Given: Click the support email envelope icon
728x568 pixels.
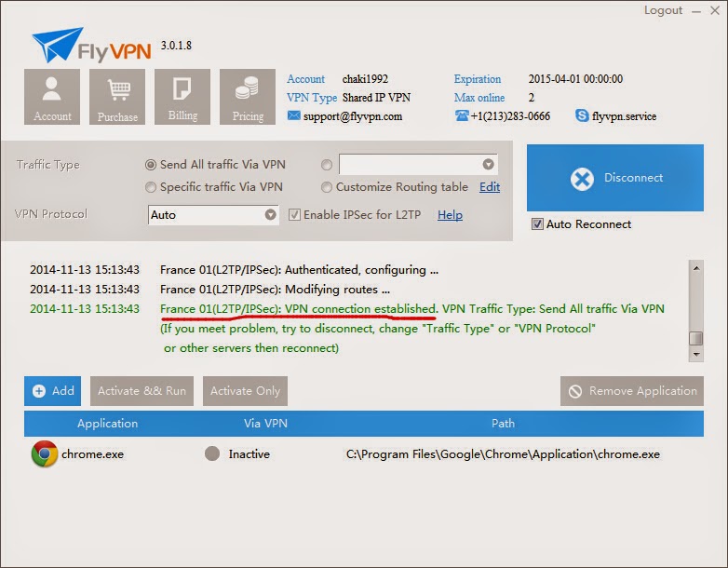Looking at the screenshot, I should [293, 115].
